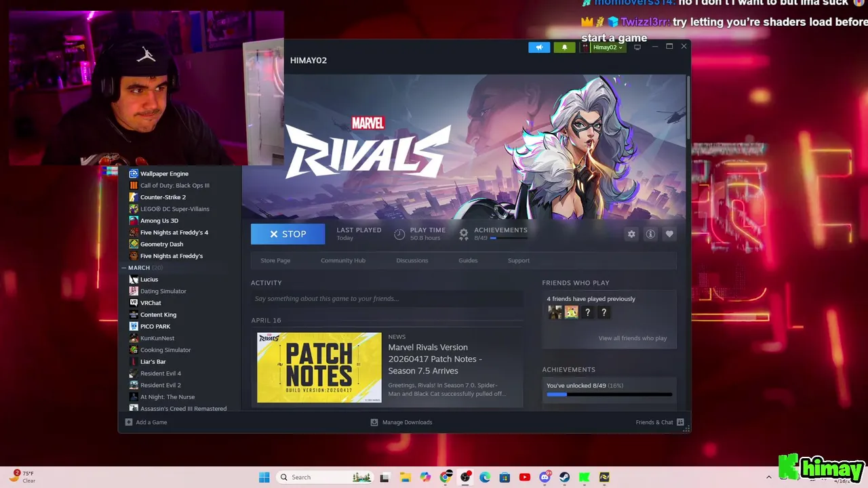The width and height of the screenshot is (868, 488).
Task: Select Liar's Bar entry
Action: click(x=148, y=362)
